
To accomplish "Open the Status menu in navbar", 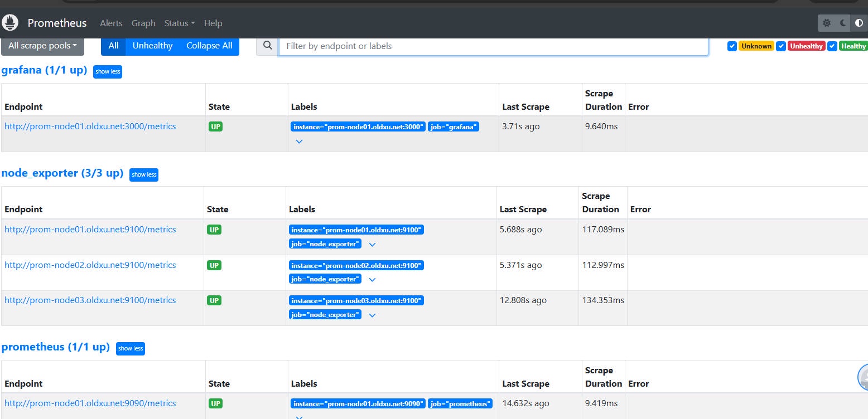I will (179, 23).
